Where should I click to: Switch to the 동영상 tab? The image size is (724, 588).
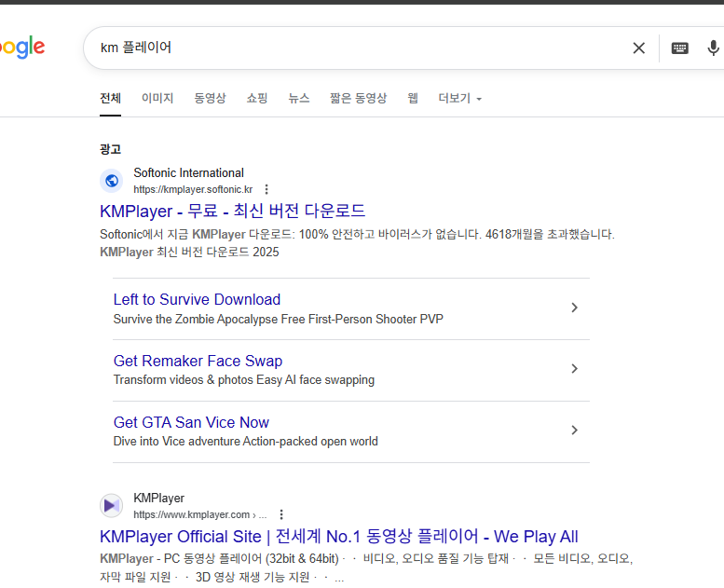(x=210, y=99)
